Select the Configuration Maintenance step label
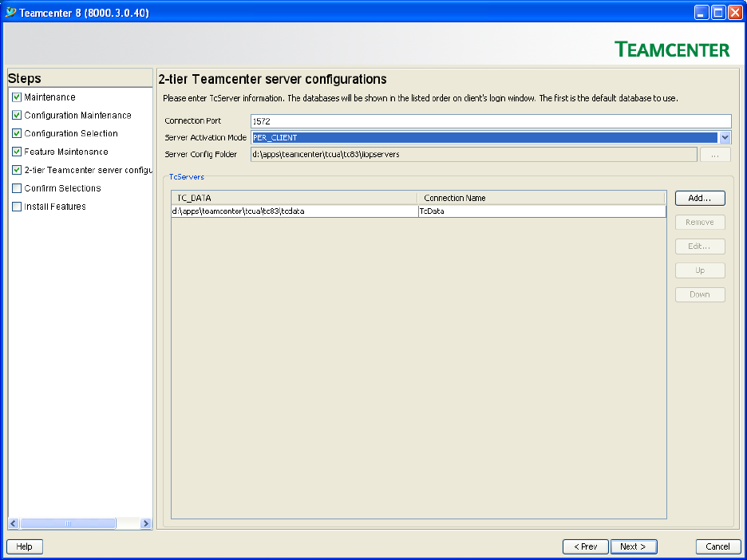Viewport: 747px width, 560px height. point(77,115)
